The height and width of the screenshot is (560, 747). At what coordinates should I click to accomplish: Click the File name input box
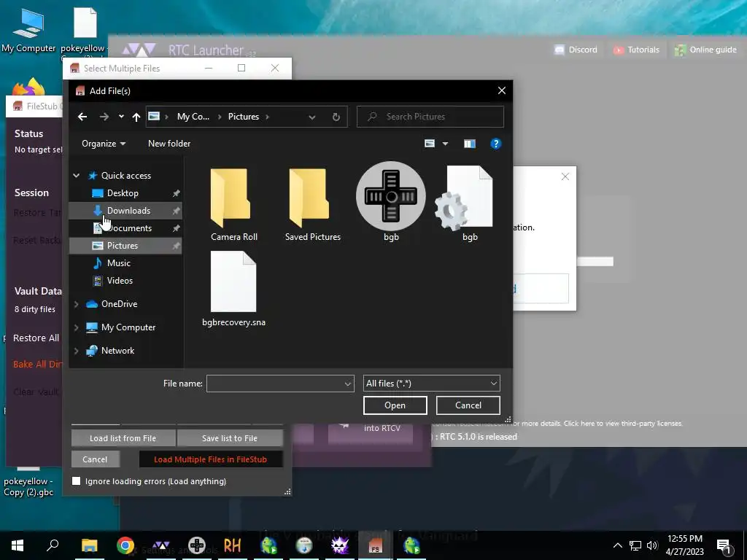point(280,384)
